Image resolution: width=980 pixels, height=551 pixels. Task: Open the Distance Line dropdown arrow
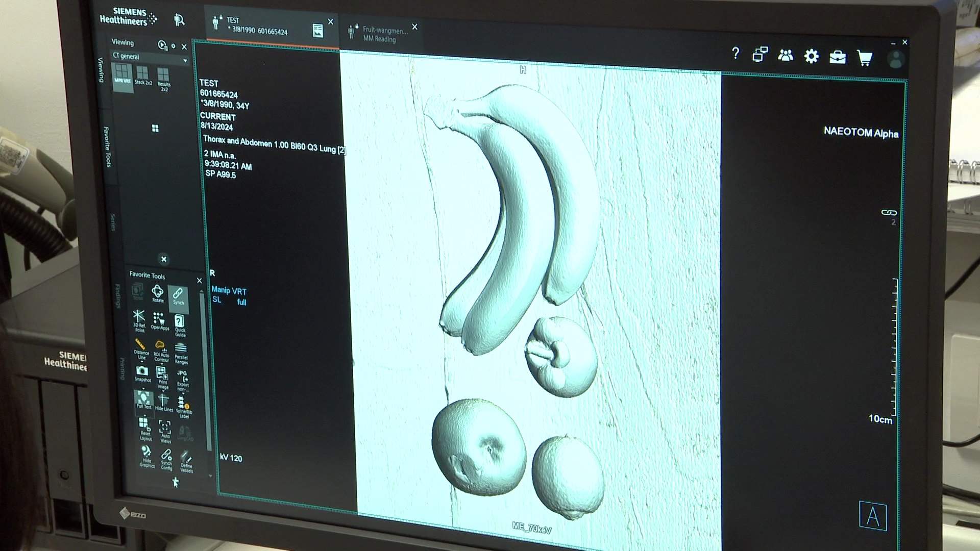click(x=142, y=362)
